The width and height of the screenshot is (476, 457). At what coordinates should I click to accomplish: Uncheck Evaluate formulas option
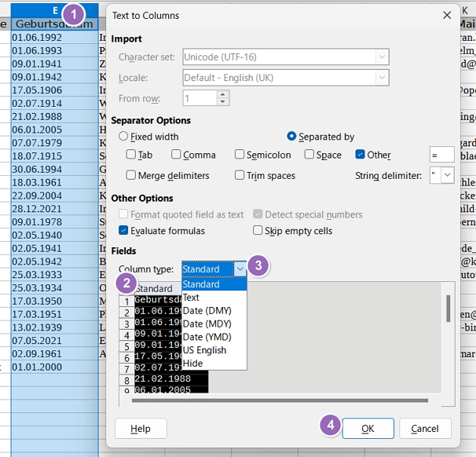(124, 231)
